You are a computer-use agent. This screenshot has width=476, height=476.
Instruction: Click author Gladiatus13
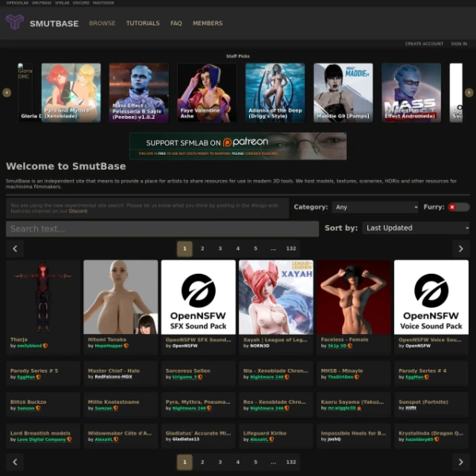coord(186,440)
